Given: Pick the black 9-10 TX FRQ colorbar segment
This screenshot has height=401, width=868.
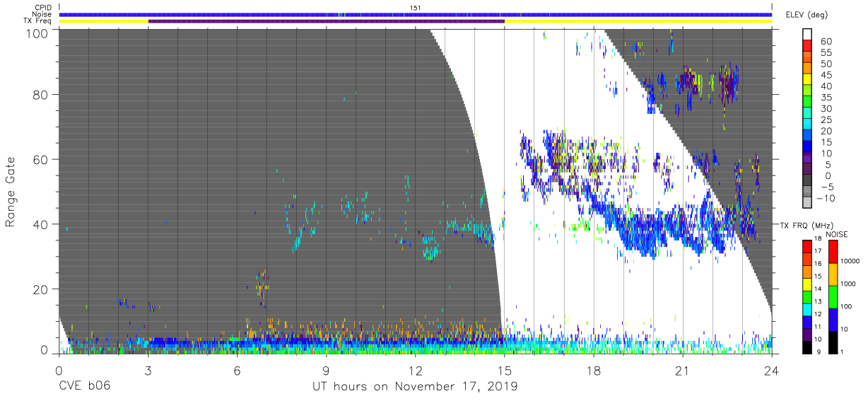Looking at the screenshot, I should [808, 347].
